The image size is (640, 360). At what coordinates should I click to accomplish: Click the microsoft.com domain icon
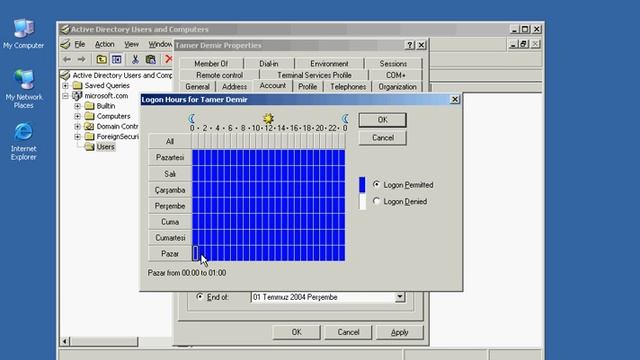click(77, 96)
